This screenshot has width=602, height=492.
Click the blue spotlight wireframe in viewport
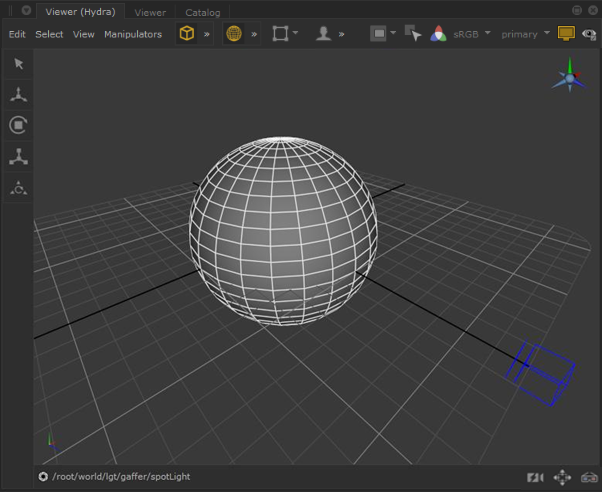(x=544, y=373)
